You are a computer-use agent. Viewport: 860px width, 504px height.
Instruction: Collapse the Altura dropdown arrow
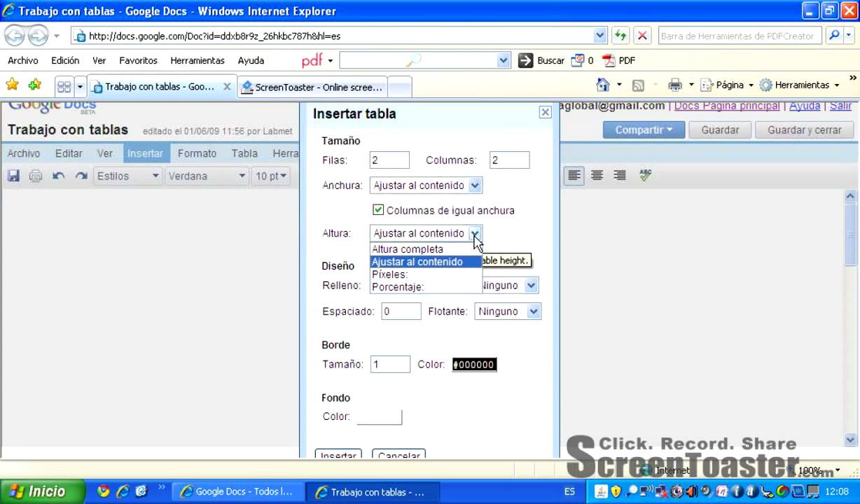(x=475, y=233)
